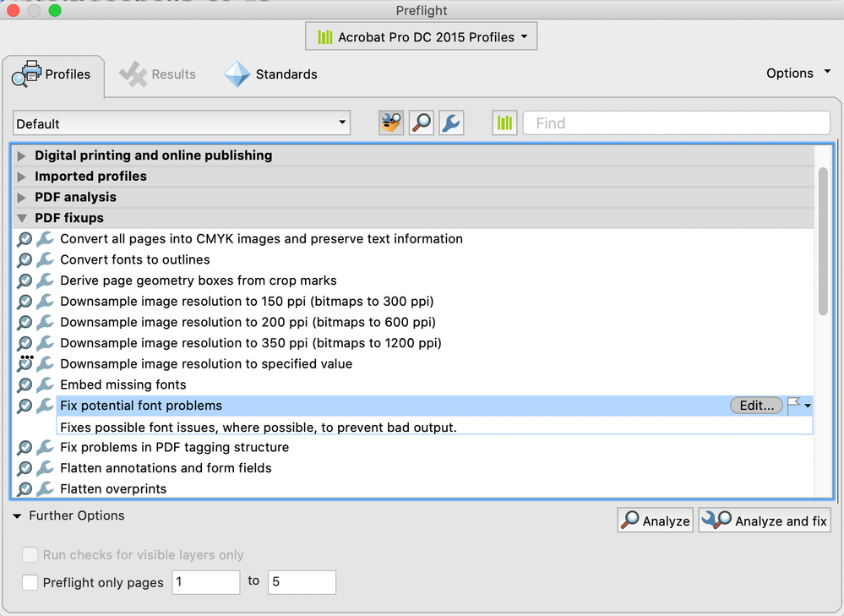Image resolution: width=844 pixels, height=616 pixels.
Task: Click wrench icon of Embed missing fonts
Action: (x=46, y=384)
